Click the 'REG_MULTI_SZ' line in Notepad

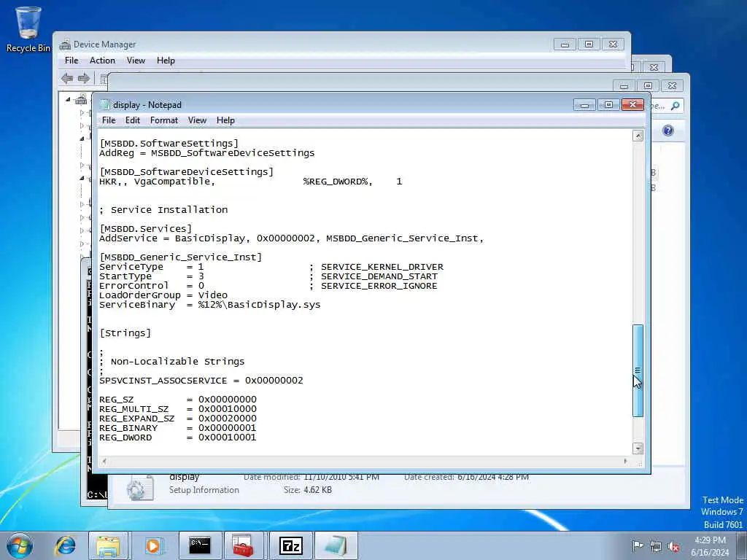178,409
